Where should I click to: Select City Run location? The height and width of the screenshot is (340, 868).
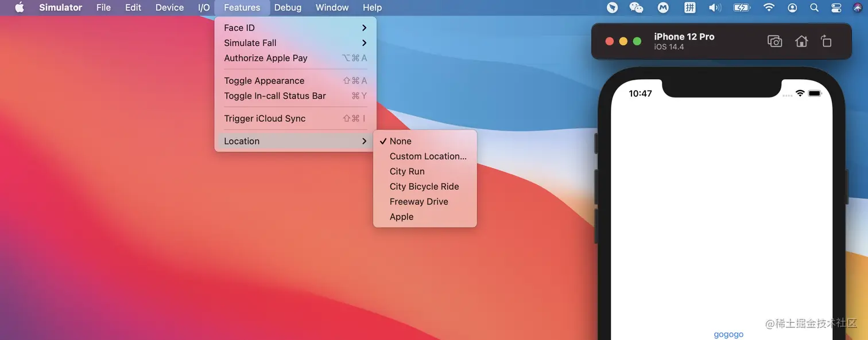coord(425,171)
